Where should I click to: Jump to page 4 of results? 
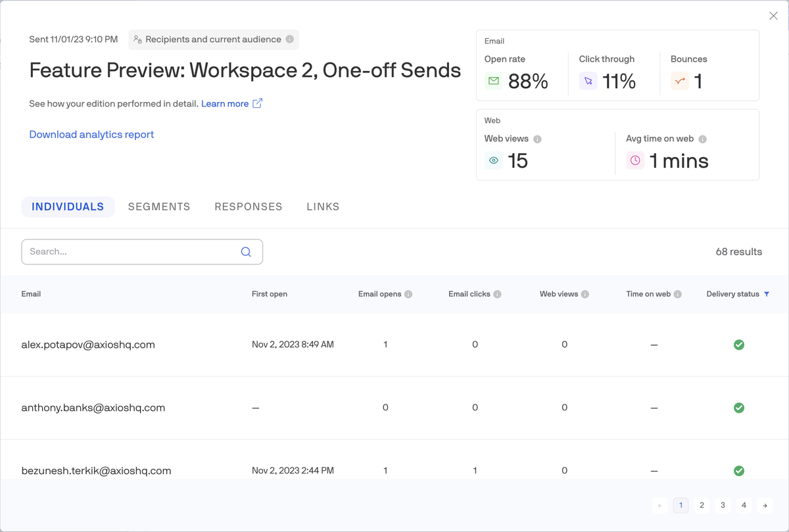(744, 505)
